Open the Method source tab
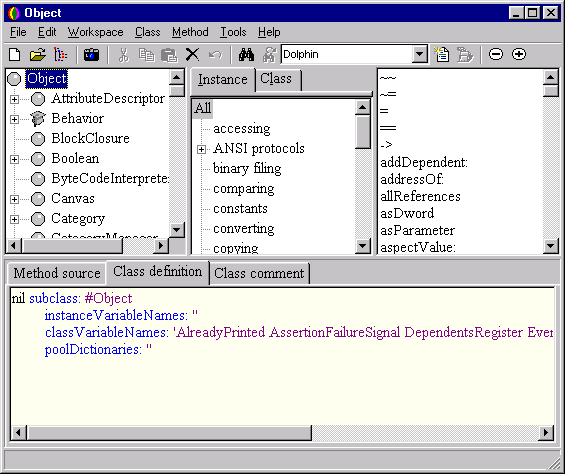Screen dimensions: 565x474 pos(57,273)
